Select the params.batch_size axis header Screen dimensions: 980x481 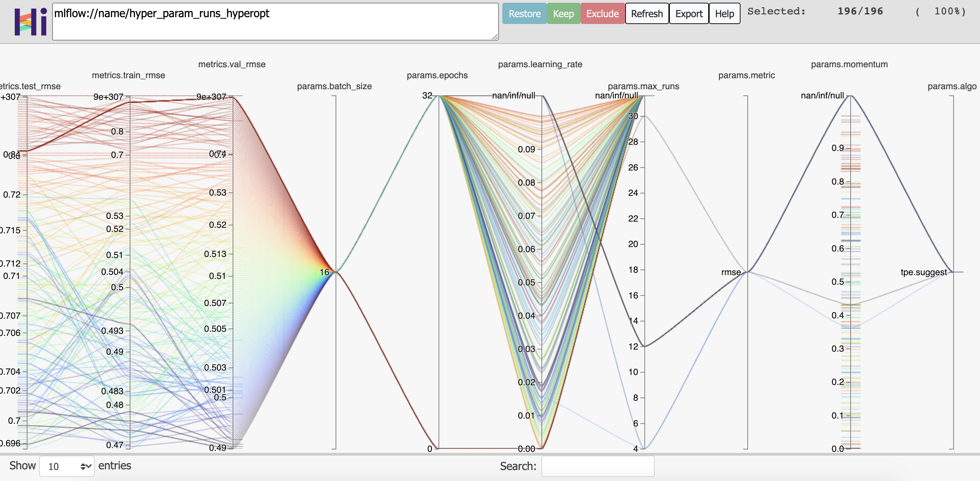pyautogui.click(x=334, y=86)
